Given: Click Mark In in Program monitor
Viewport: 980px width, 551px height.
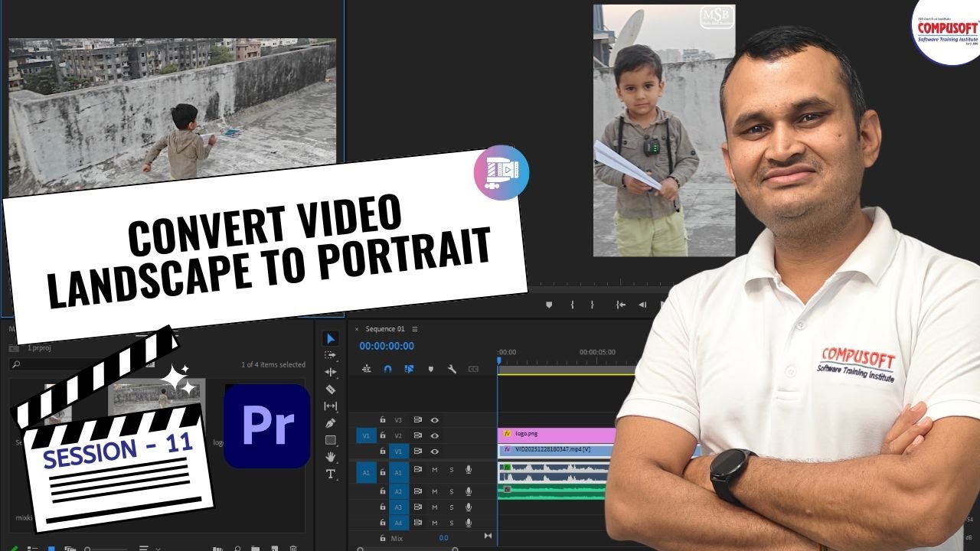Looking at the screenshot, I should (x=572, y=305).
